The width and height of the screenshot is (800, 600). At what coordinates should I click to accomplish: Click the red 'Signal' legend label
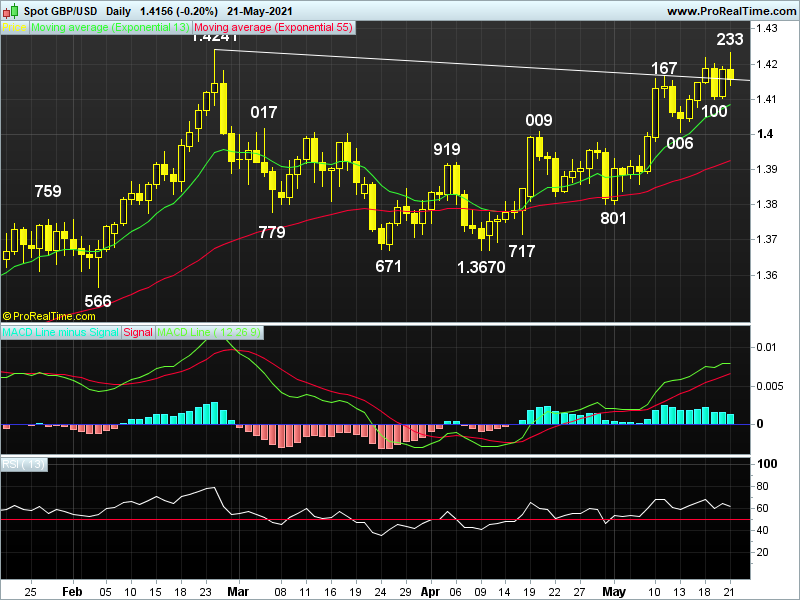[x=138, y=332]
